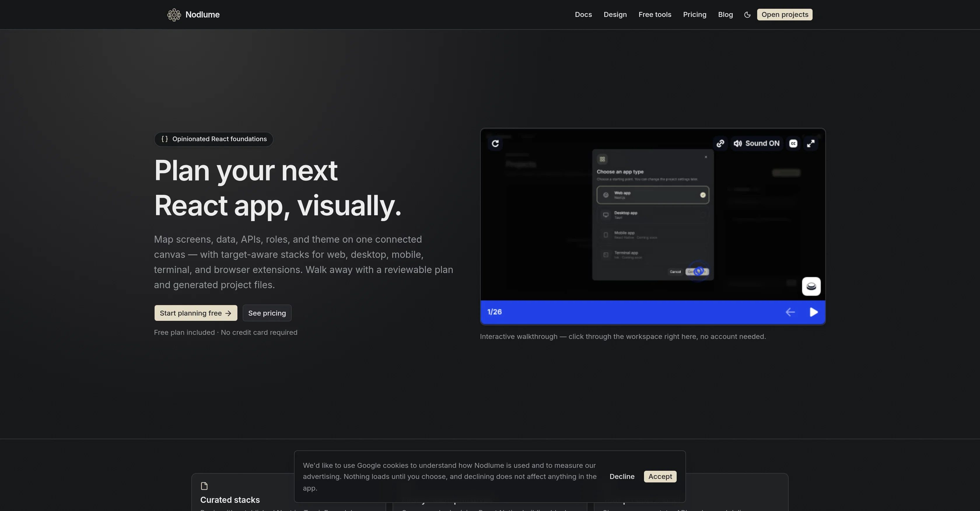Click the Opinionated React foundations badge

pos(214,139)
